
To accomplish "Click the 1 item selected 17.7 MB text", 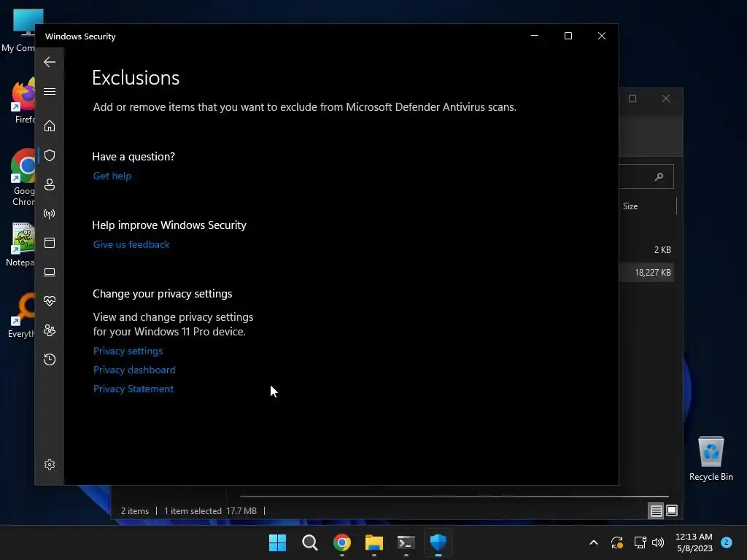I will [210, 511].
